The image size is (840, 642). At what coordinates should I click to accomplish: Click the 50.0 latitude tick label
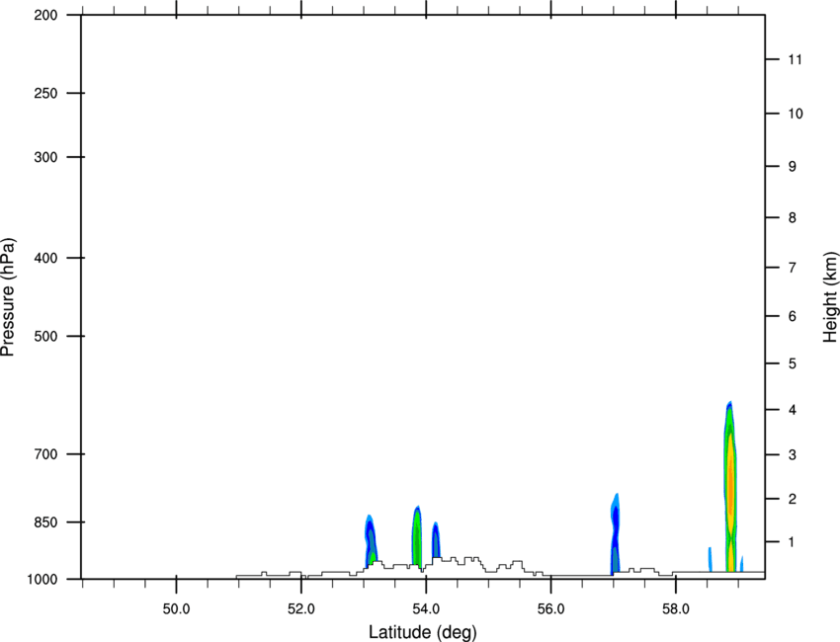tap(176, 608)
